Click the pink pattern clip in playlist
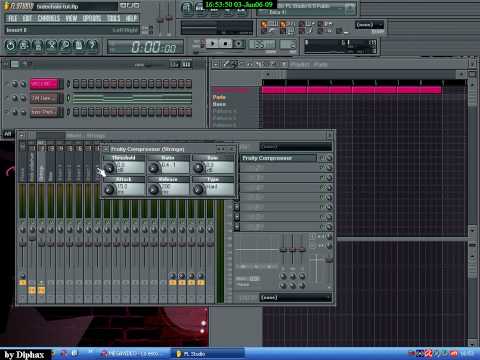 click(x=352, y=89)
